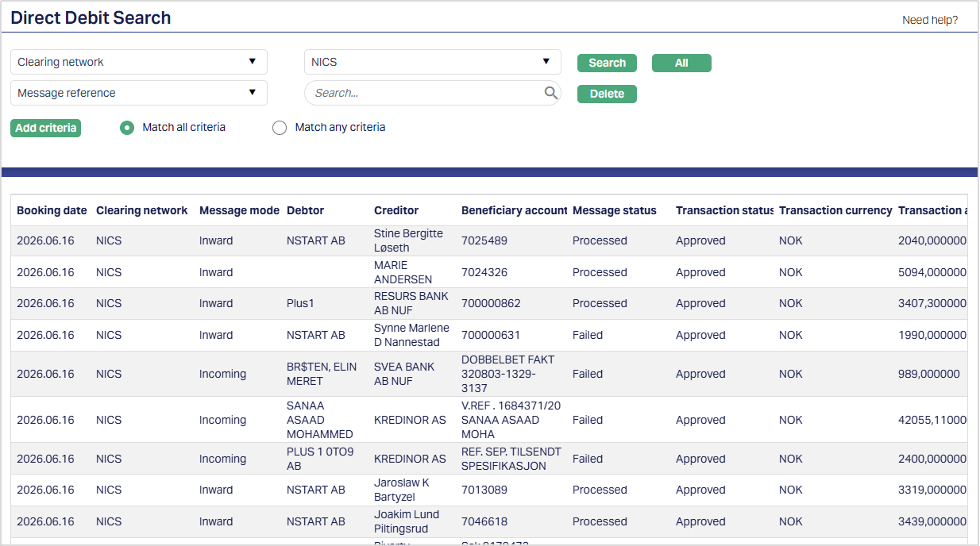Select creditor RESURS BANK AB NUF cell

click(x=411, y=303)
